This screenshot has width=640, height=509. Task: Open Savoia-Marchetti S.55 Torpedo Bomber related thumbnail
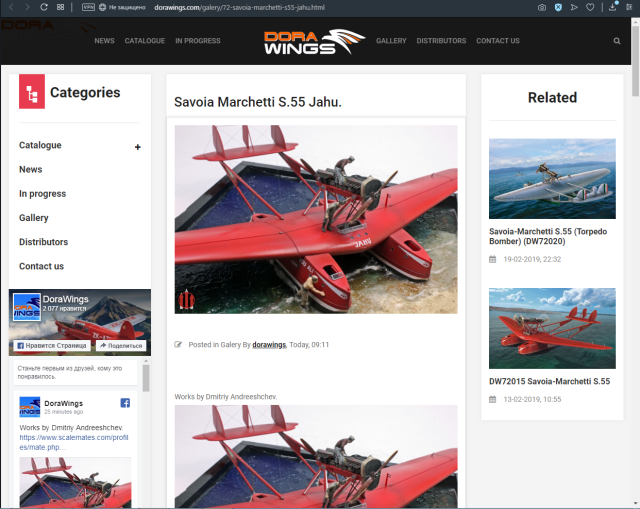(x=552, y=178)
